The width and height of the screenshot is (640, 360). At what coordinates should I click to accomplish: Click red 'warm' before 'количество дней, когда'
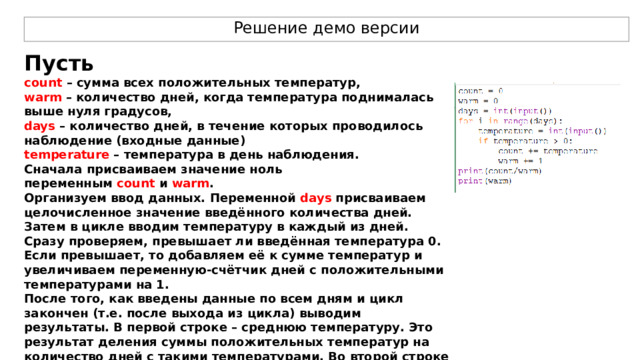pyautogui.click(x=43, y=98)
